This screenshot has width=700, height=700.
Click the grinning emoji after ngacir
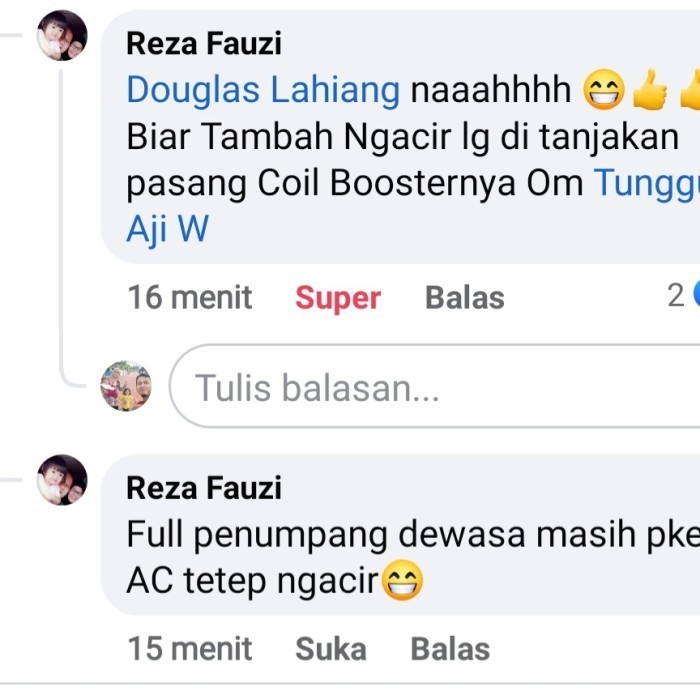coord(403,580)
